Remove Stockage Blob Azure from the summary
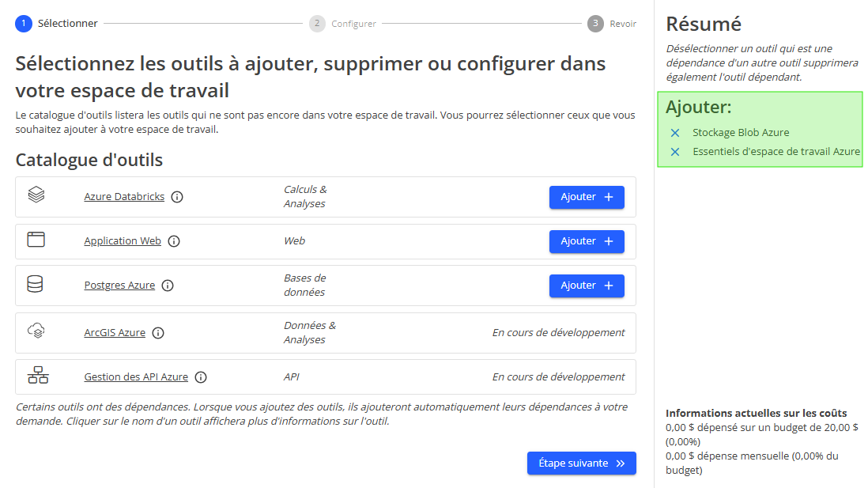 tap(674, 132)
